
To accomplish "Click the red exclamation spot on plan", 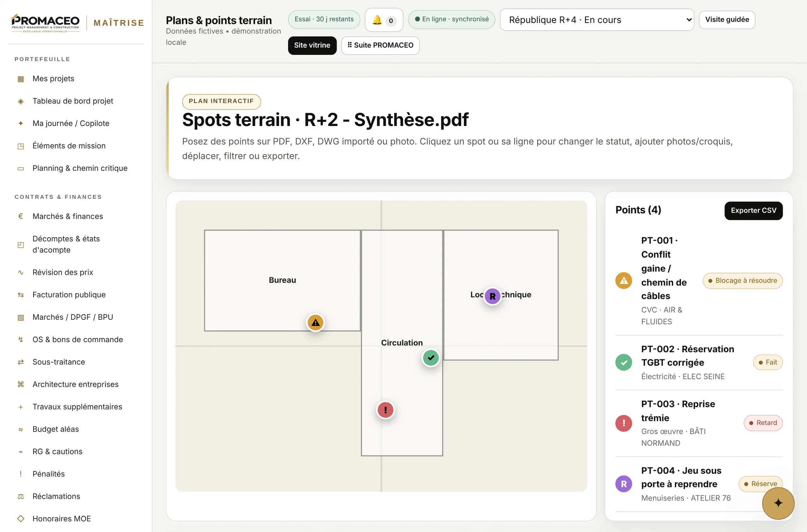I will click(385, 410).
